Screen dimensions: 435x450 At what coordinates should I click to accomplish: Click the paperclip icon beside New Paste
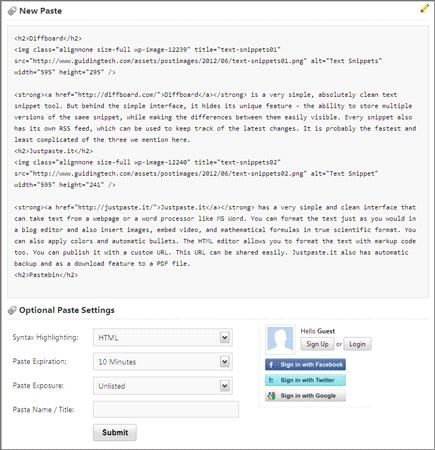12,11
